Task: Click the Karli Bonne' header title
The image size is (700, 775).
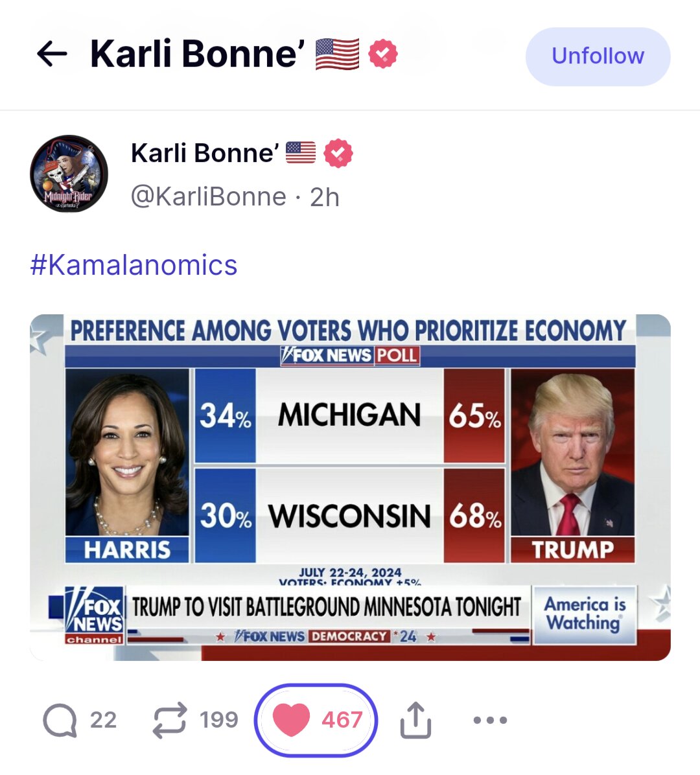Action: click(194, 55)
